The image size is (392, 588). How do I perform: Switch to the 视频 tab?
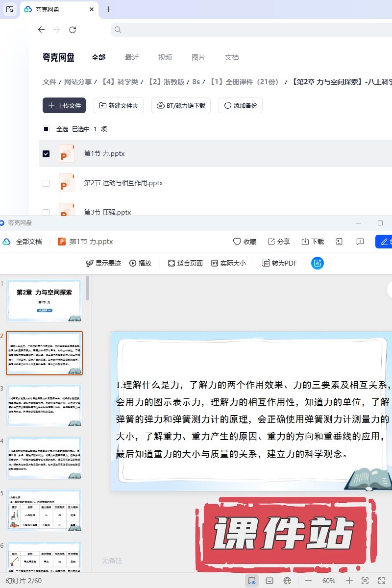tap(165, 57)
